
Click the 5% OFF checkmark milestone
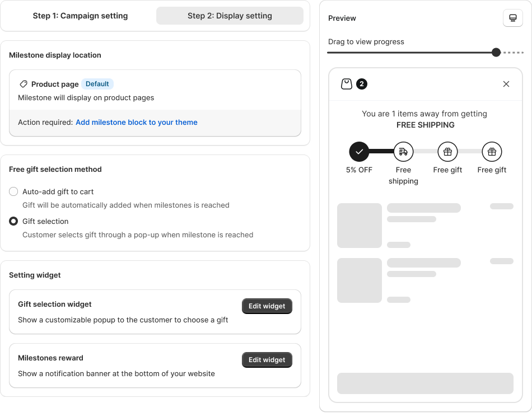pyautogui.click(x=359, y=151)
